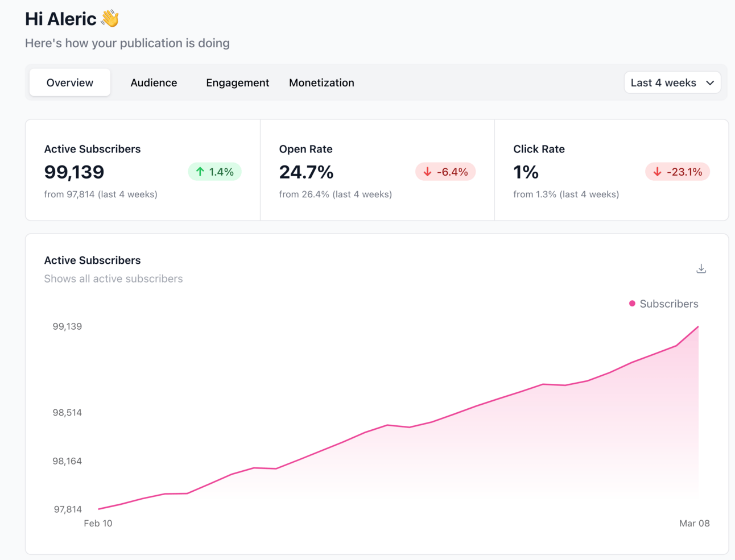Viewport: 735px width, 560px height.
Task: Click the pink Subscribers legend dot
Action: coord(632,304)
